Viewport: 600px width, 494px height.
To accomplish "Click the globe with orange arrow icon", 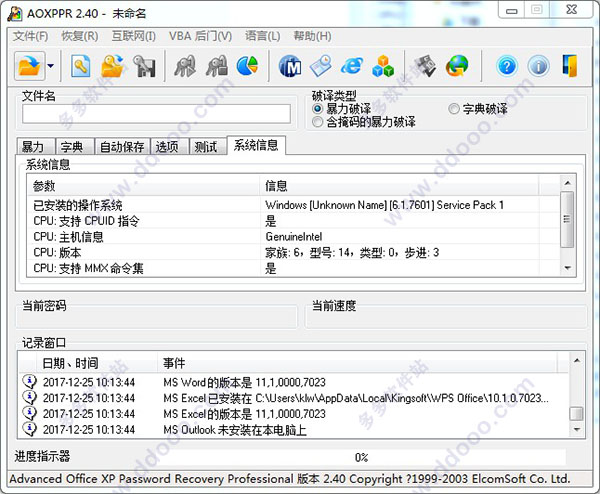I will tap(457, 66).
